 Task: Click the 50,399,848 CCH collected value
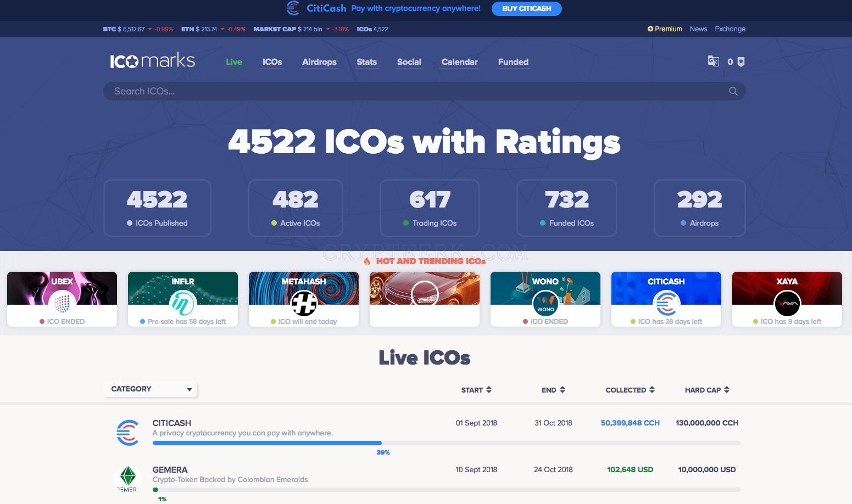(x=630, y=423)
